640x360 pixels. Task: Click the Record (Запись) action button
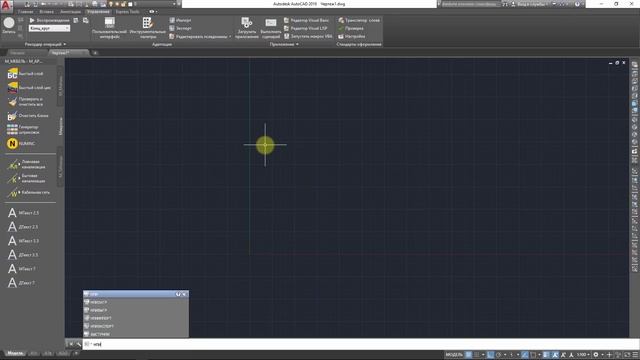9,25
